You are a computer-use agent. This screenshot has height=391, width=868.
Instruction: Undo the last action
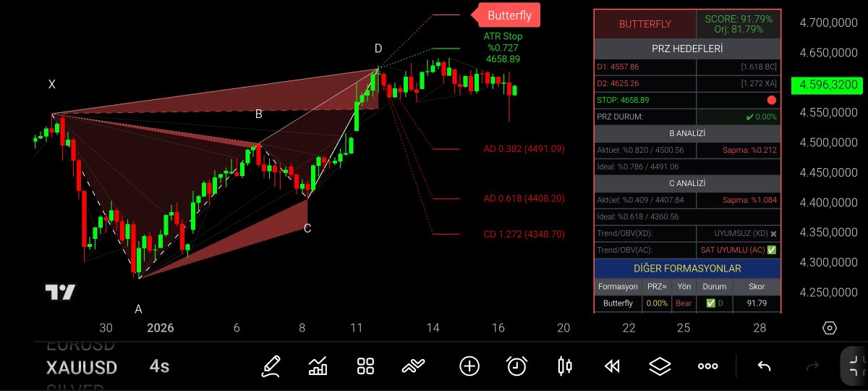click(x=764, y=366)
